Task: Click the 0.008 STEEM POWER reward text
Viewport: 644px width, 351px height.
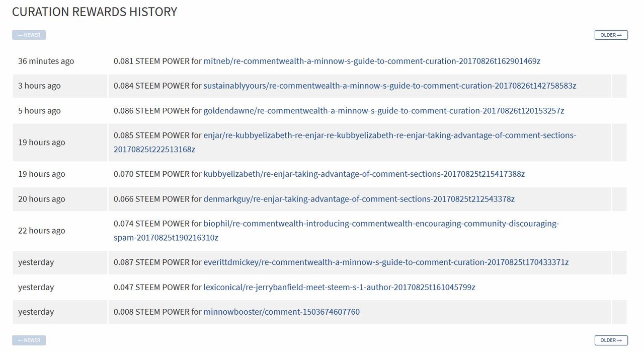Action: [x=157, y=312]
